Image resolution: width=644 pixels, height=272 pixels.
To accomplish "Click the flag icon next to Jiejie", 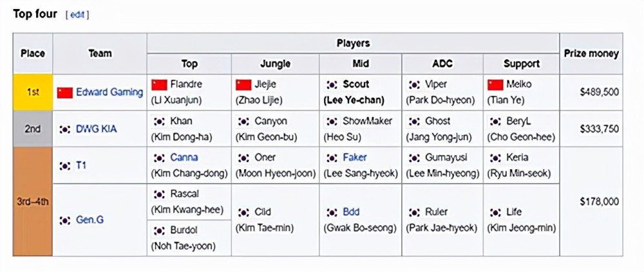I will coord(243,84).
